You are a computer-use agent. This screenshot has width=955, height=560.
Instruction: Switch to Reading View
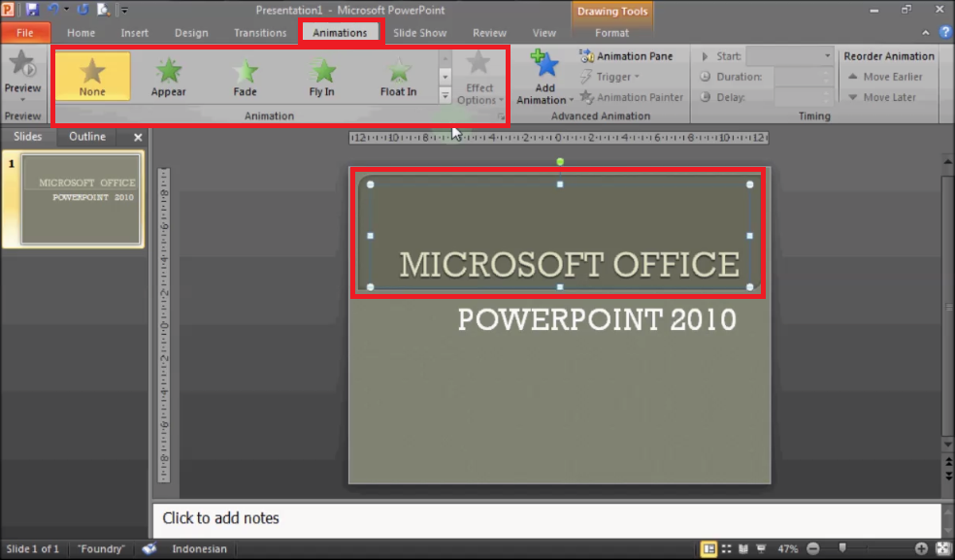[x=743, y=549]
